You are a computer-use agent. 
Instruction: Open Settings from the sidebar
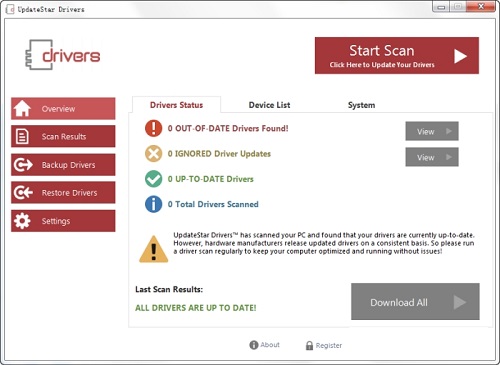tap(63, 221)
